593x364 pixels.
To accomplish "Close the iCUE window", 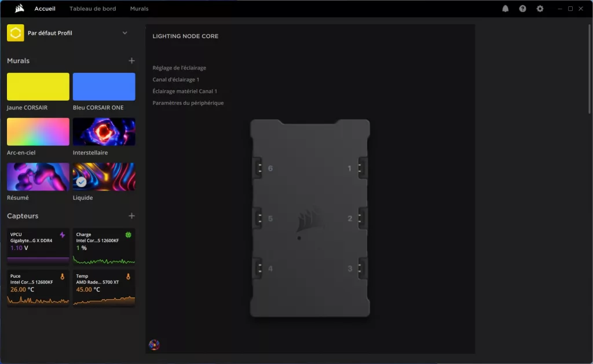I will [581, 9].
